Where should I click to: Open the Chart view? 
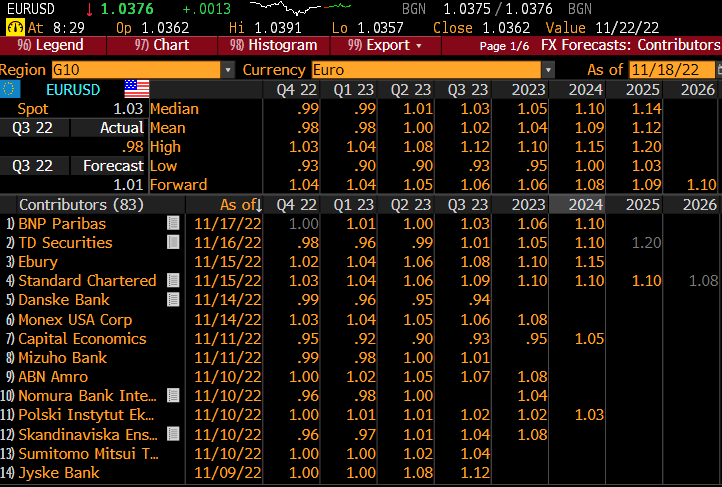(x=162, y=45)
